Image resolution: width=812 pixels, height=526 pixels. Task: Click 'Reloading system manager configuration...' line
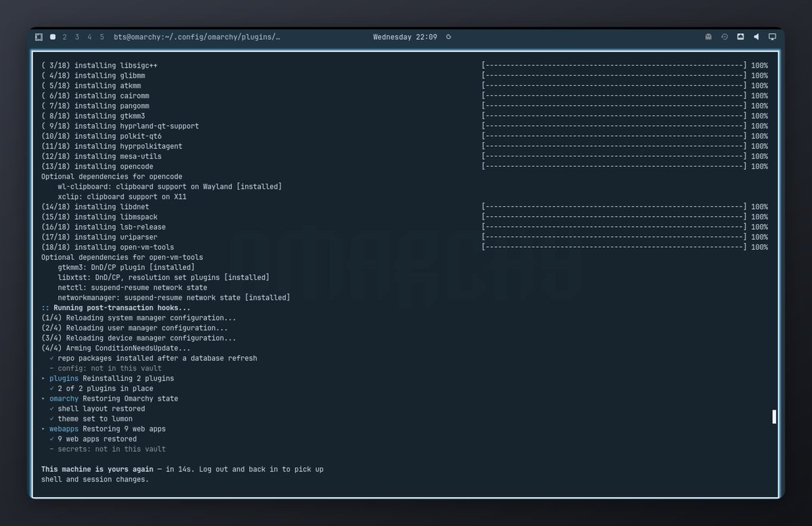pos(139,318)
